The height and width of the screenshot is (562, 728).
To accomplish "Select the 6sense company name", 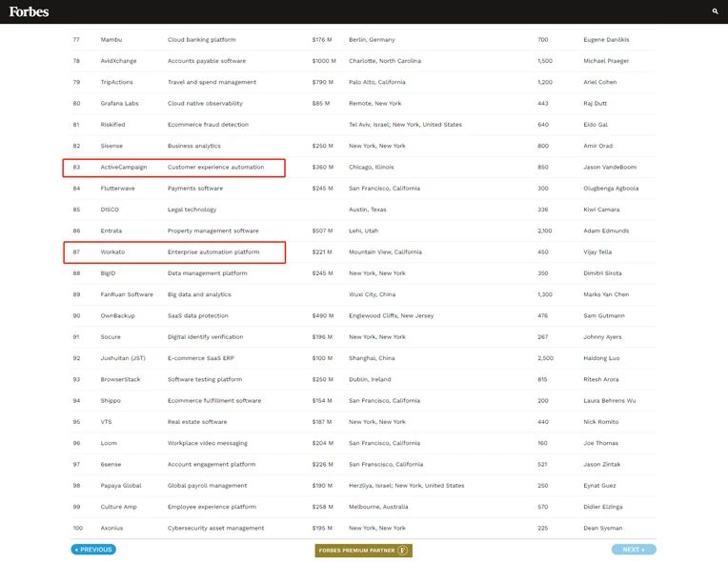I will pos(111,465).
